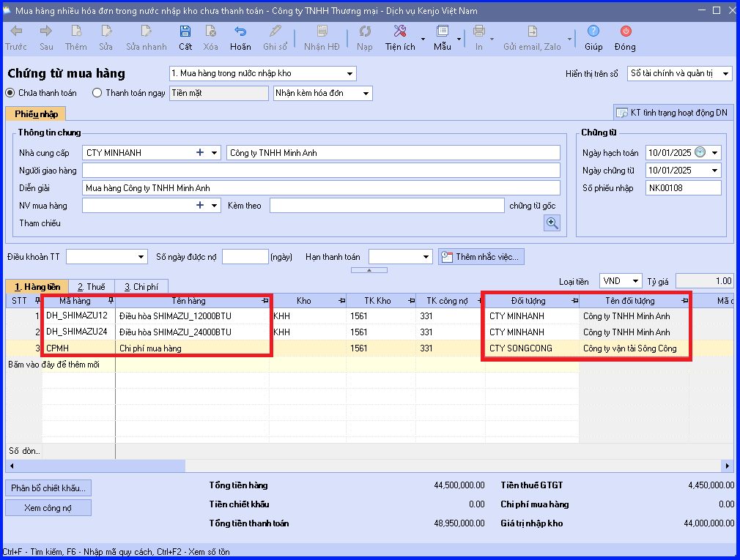Click the Đóng close icon in the toolbar
740x560 pixels.
(x=626, y=31)
